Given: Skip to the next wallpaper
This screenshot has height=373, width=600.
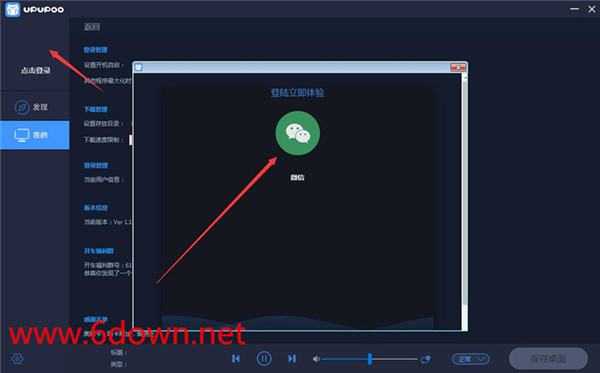Looking at the screenshot, I should coord(292,358).
